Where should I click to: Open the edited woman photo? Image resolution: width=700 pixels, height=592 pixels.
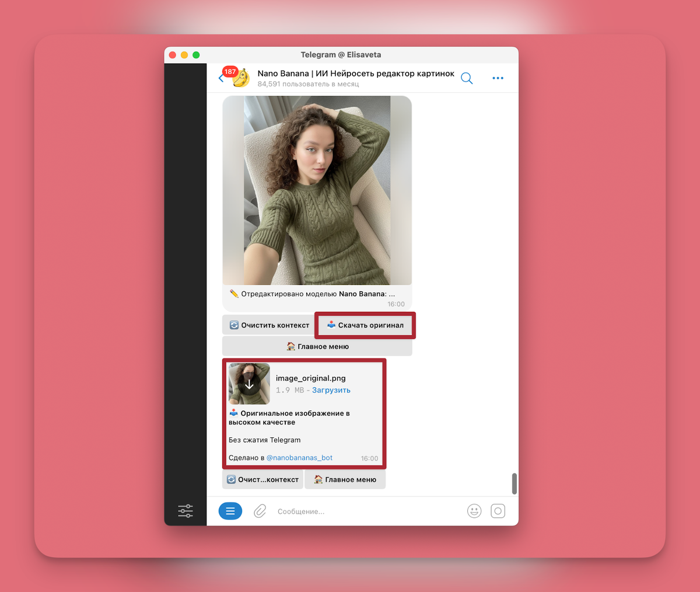click(x=317, y=190)
